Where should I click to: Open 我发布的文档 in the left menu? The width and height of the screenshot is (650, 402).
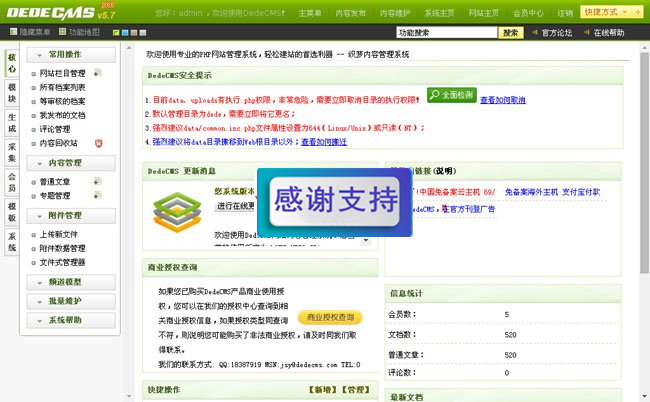pyautogui.click(x=63, y=115)
